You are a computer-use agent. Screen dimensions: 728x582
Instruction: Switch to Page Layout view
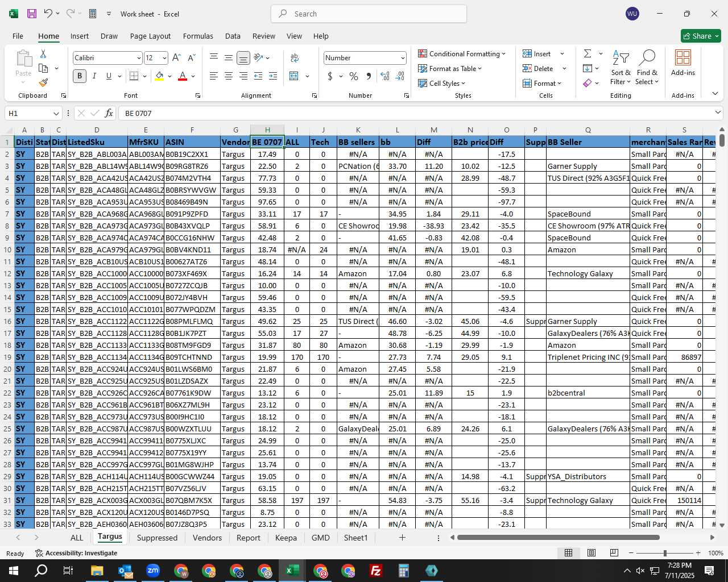pos(591,553)
